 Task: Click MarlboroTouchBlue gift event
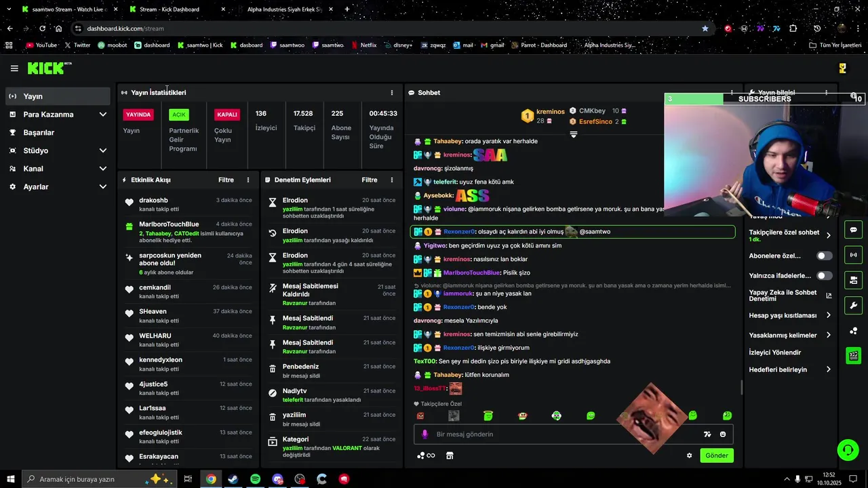pos(189,232)
